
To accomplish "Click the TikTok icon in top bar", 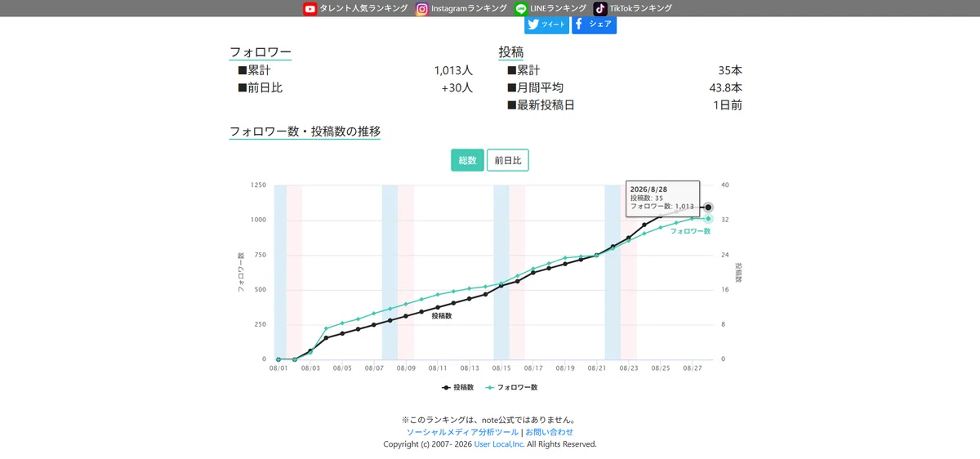I will [600, 8].
